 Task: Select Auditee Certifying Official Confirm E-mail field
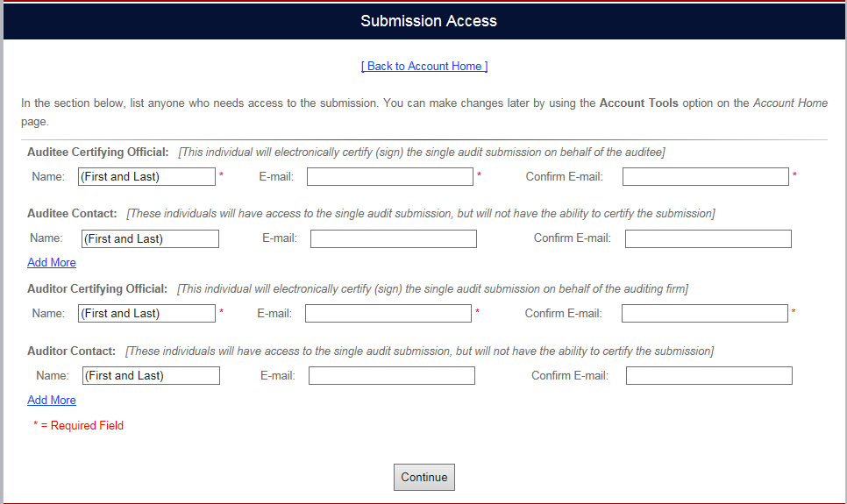click(705, 177)
